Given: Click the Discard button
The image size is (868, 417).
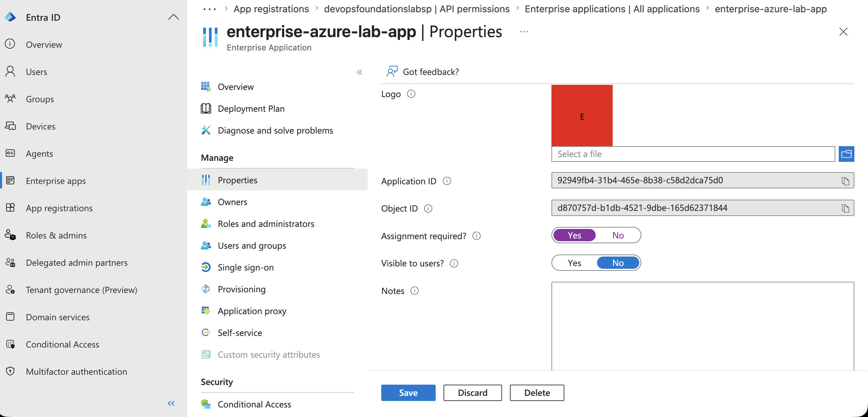Looking at the screenshot, I should coord(473,393).
